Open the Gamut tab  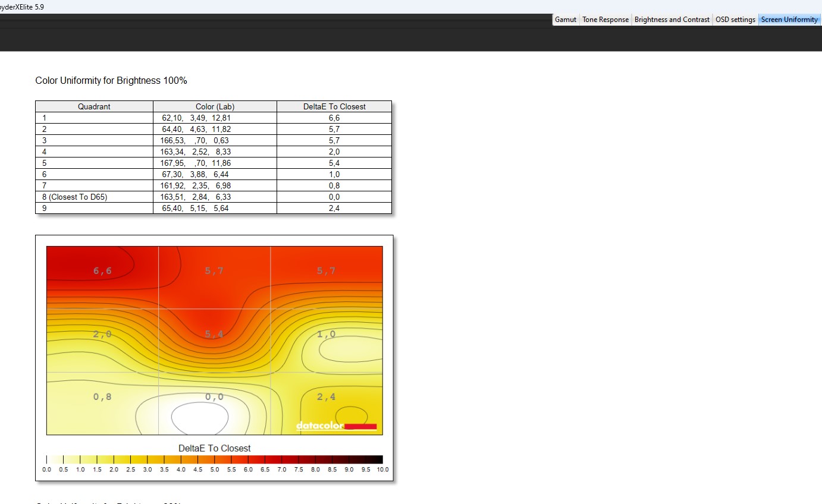[565, 20]
